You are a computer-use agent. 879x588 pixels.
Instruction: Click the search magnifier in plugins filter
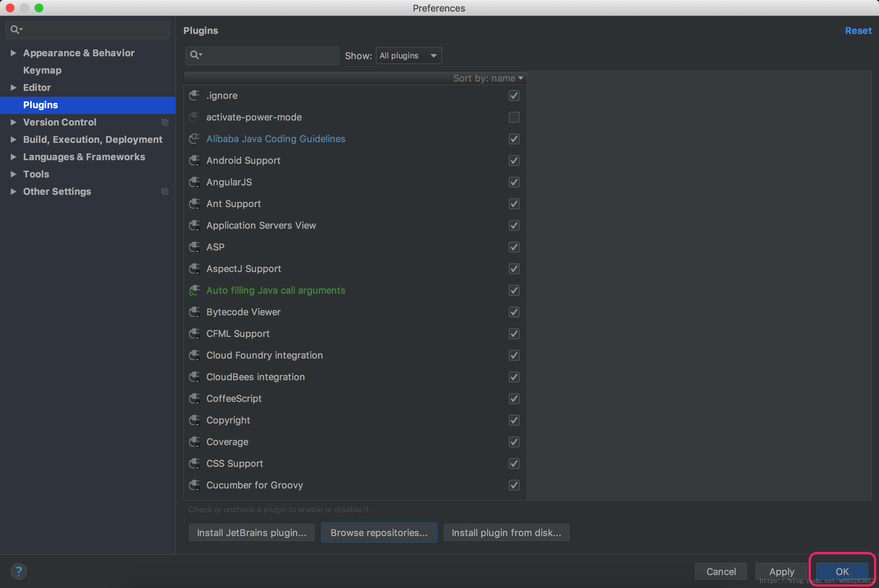pos(194,56)
